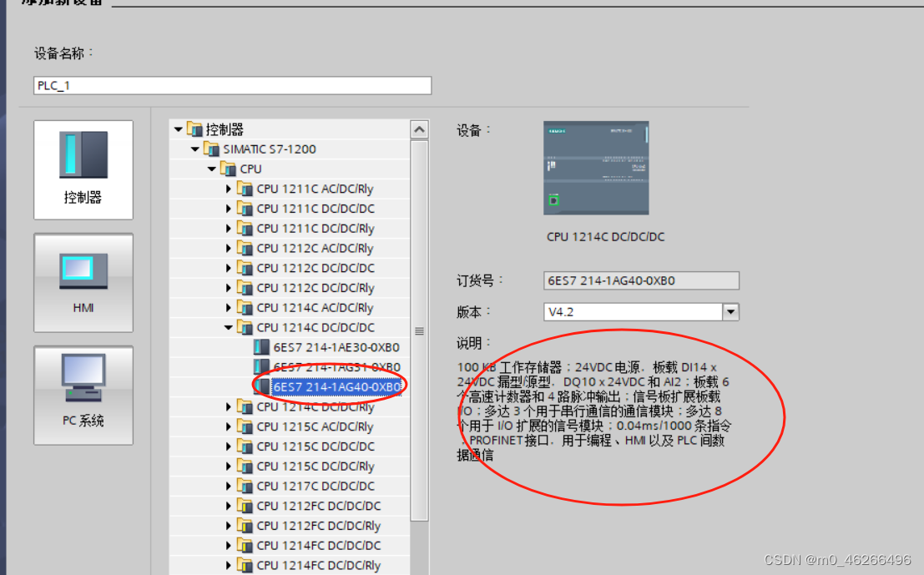This screenshot has width=924, height=575.
Task: Click module icon of 6ES7 214-1AG40-0XB0
Action: (x=261, y=386)
